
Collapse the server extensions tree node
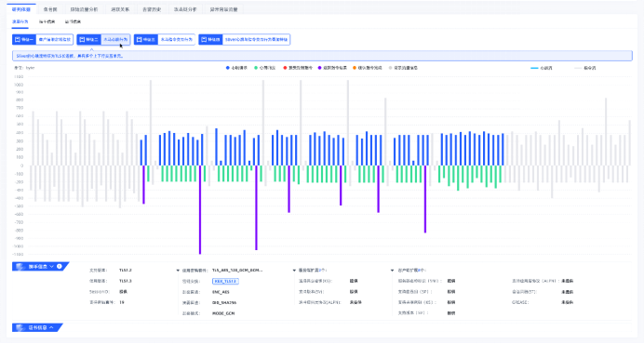coord(294,271)
